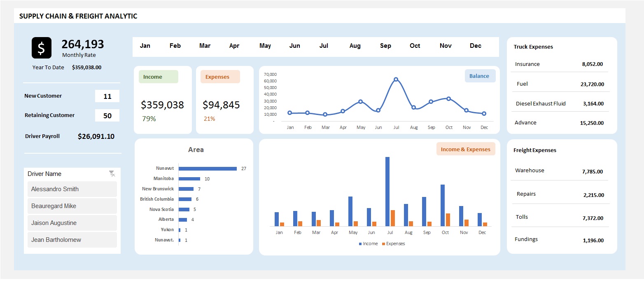This screenshot has width=644, height=281.
Task: Click the Diesel Exhaust Fluid label
Action: (541, 104)
